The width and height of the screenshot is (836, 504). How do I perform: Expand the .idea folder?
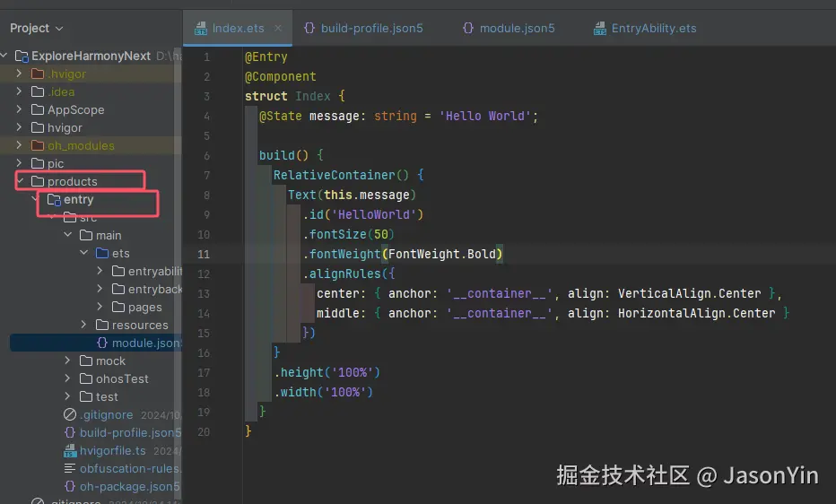click(x=19, y=91)
